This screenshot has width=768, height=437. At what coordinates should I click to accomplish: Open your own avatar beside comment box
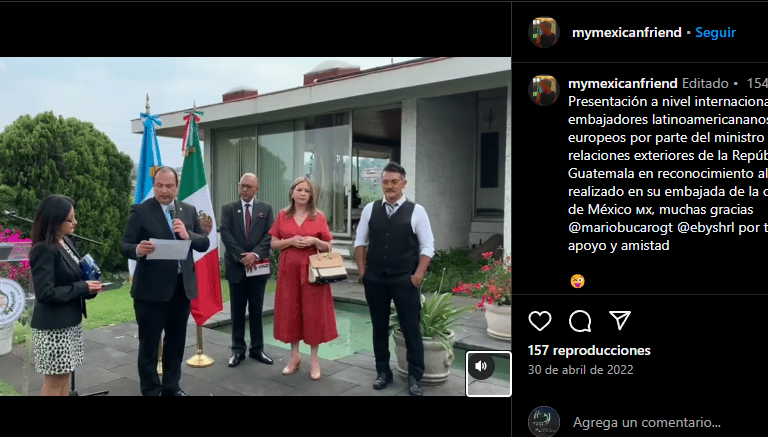[x=544, y=421]
